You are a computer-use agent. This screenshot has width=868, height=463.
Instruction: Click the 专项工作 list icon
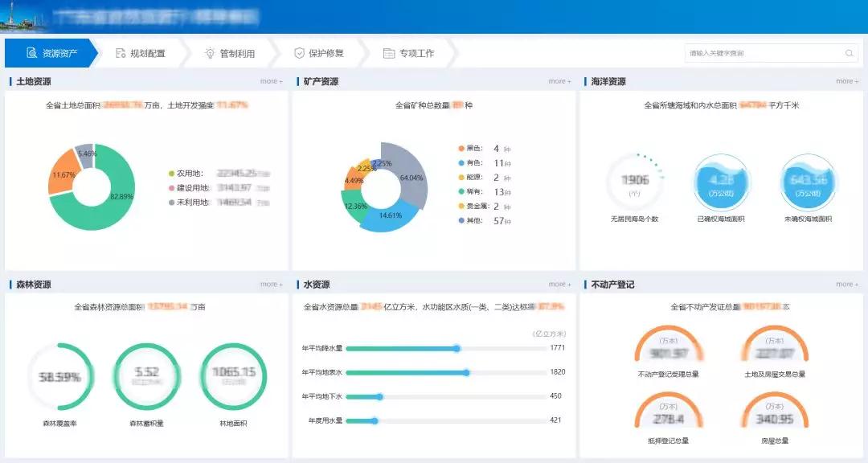pyautogui.click(x=389, y=53)
